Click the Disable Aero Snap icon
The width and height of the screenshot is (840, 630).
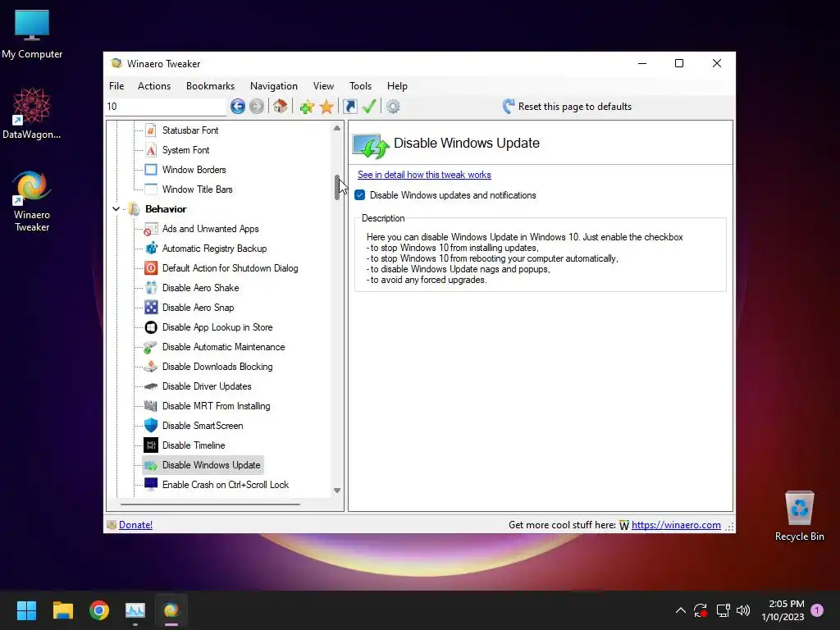point(151,308)
